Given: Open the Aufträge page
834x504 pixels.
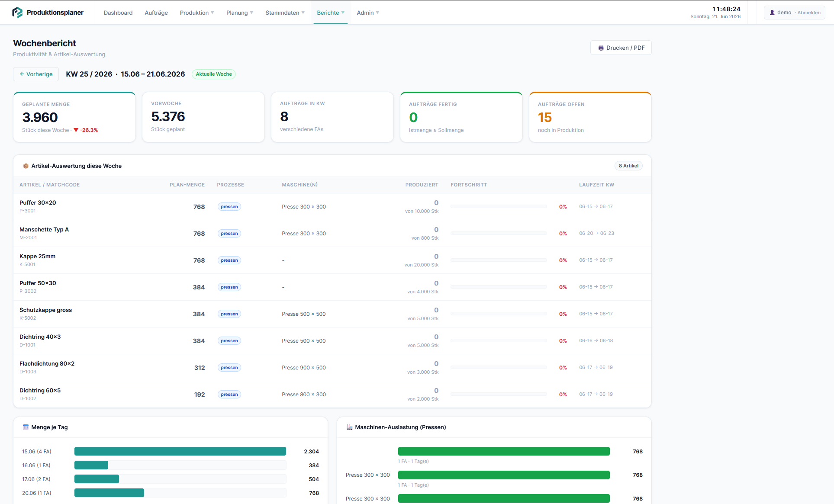Looking at the screenshot, I should (156, 13).
